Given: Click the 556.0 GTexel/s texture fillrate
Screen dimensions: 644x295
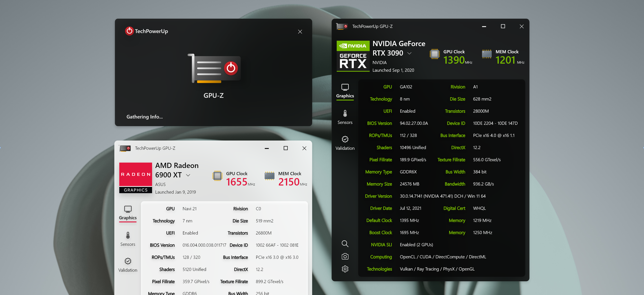Looking at the screenshot, I should pyautogui.click(x=487, y=160).
